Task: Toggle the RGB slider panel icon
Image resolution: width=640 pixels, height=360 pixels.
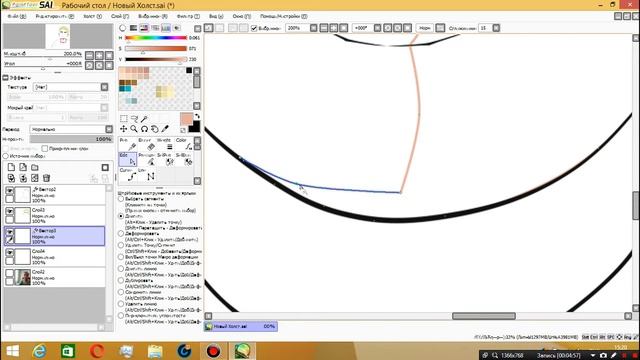Action: coord(133,28)
